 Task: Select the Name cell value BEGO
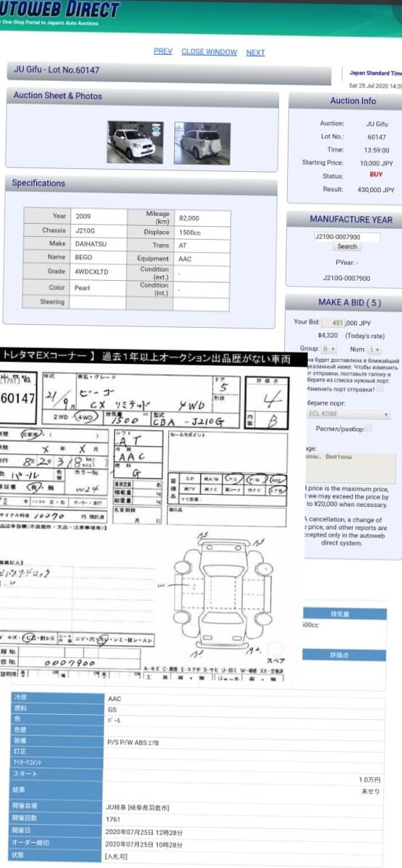point(83,258)
